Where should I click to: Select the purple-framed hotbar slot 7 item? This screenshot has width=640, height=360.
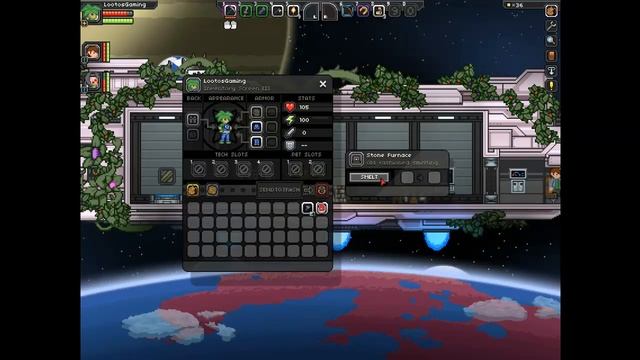(x=363, y=10)
